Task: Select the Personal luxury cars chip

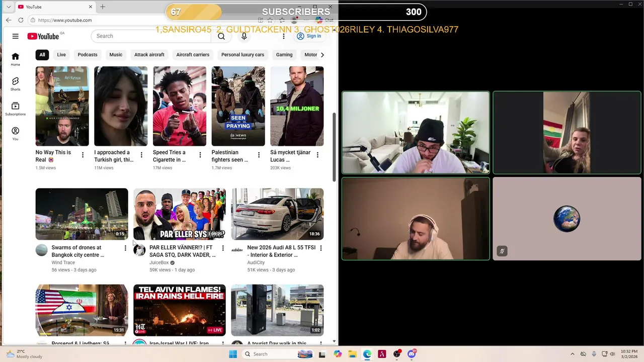Action: [x=243, y=55]
